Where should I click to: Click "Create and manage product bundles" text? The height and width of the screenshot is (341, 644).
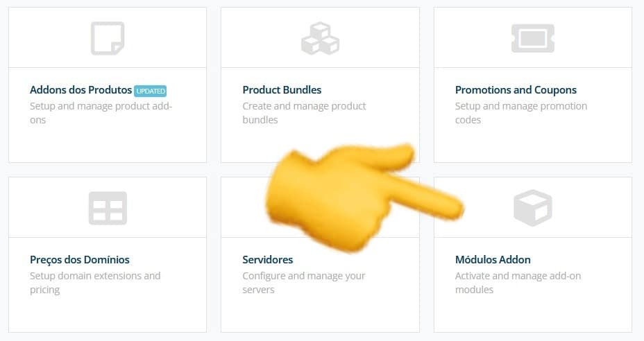click(304, 113)
